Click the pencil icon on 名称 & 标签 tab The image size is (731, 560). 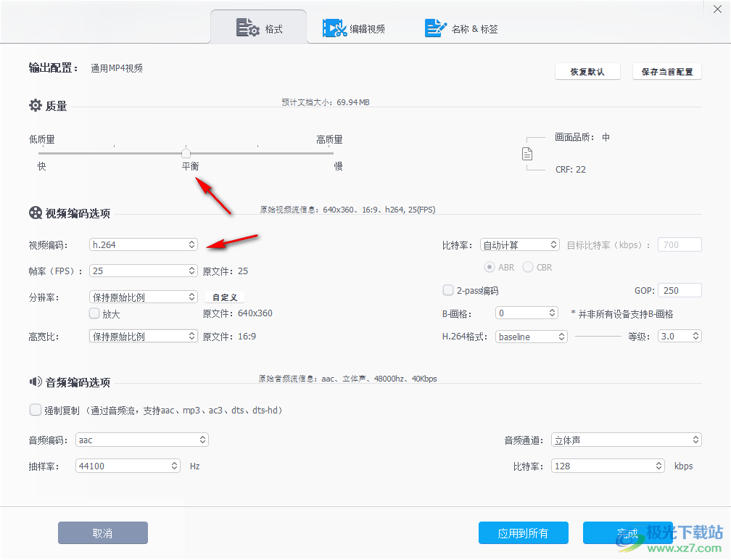tap(435, 27)
